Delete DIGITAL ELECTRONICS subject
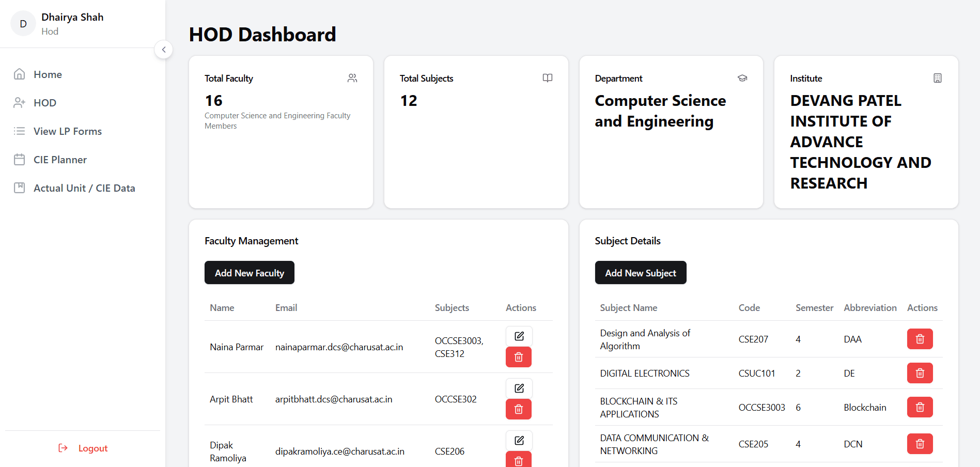The width and height of the screenshot is (980, 467). point(920,373)
